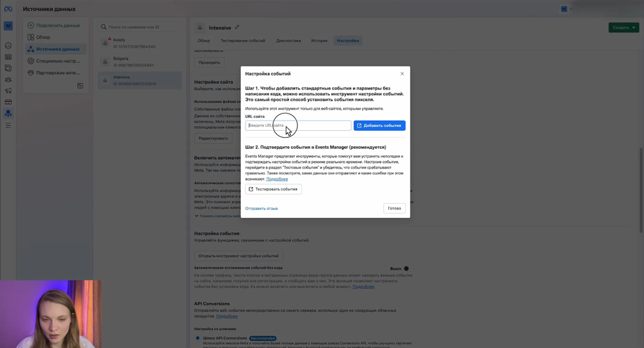
Task: Click the billing card icon in sidebar
Action: [8, 102]
